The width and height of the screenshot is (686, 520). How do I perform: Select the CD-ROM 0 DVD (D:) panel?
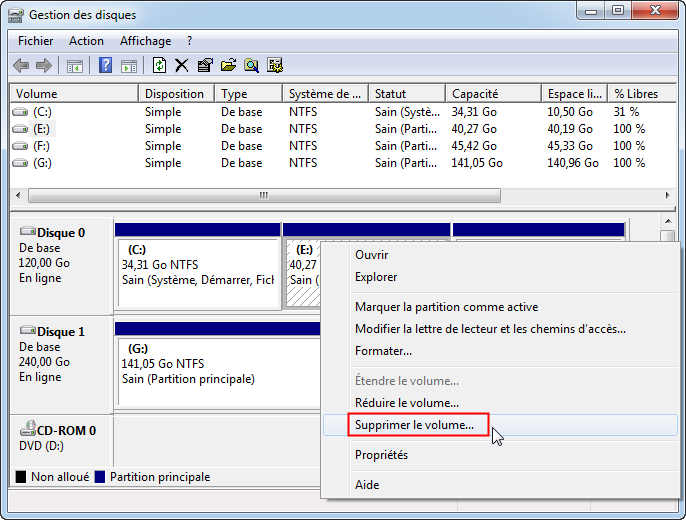coord(61,442)
